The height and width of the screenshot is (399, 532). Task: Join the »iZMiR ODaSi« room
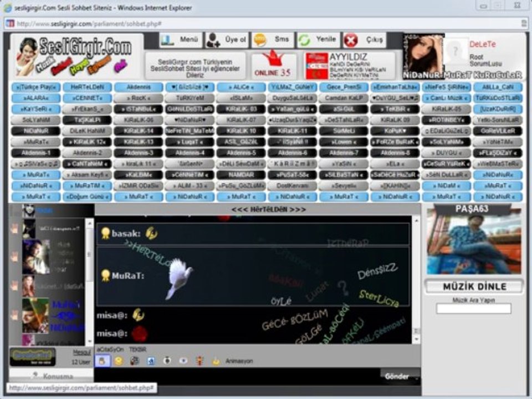click(139, 186)
